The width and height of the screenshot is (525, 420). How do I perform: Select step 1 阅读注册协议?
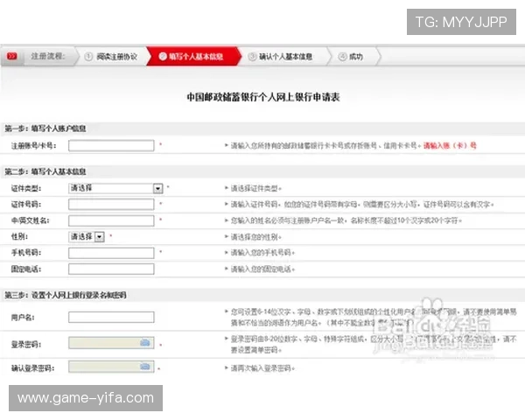(111, 57)
